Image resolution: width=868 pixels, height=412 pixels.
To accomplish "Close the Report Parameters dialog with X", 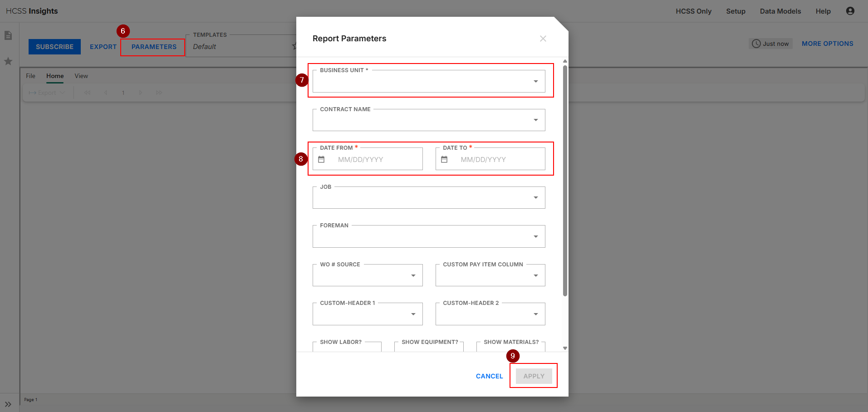I will pyautogui.click(x=543, y=39).
